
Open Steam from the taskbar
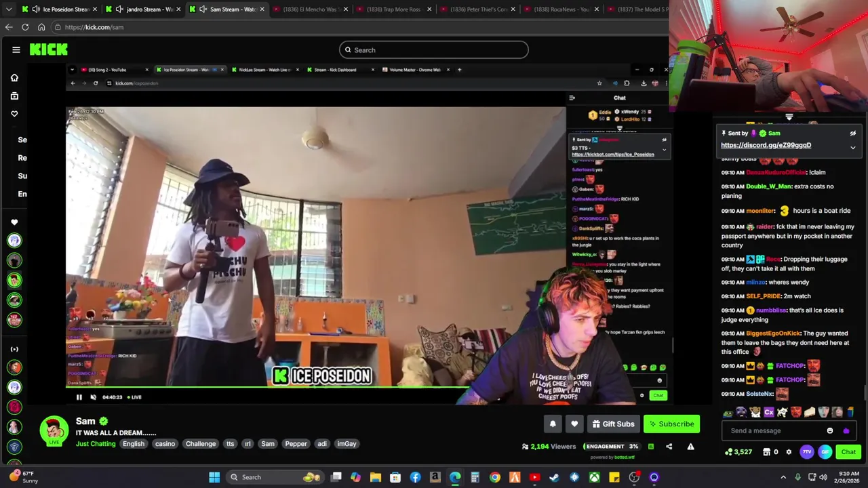tap(554, 477)
